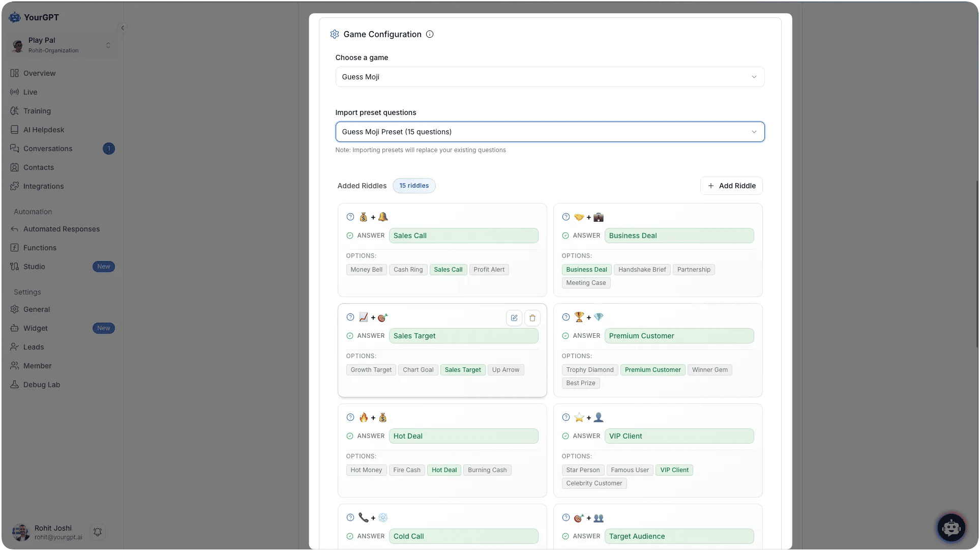Screen dimensions: 980x551
Task: Click the Game Configuration gear icon
Action: pyautogui.click(x=335, y=35)
